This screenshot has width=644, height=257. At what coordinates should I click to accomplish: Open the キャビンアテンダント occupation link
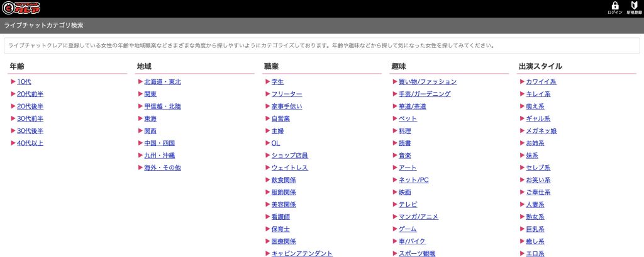[x=302, y=254]
